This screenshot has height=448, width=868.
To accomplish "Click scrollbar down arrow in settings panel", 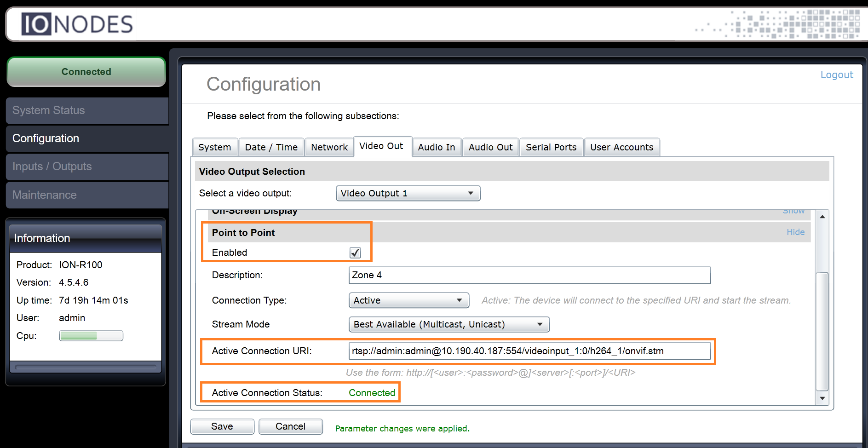I will click(822, 398).
